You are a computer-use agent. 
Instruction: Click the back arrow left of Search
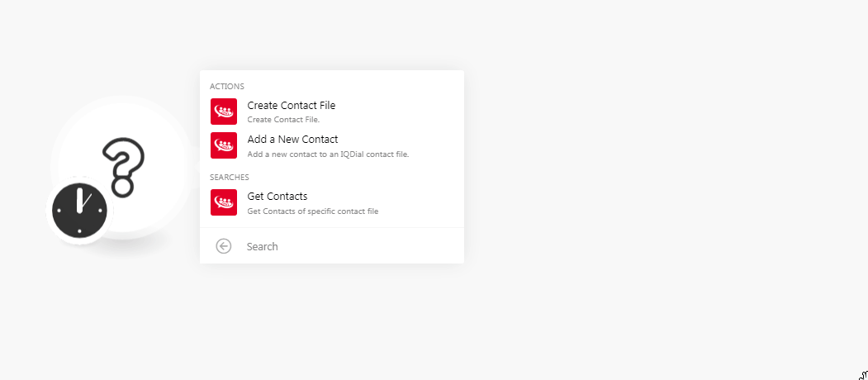[223, 246]
